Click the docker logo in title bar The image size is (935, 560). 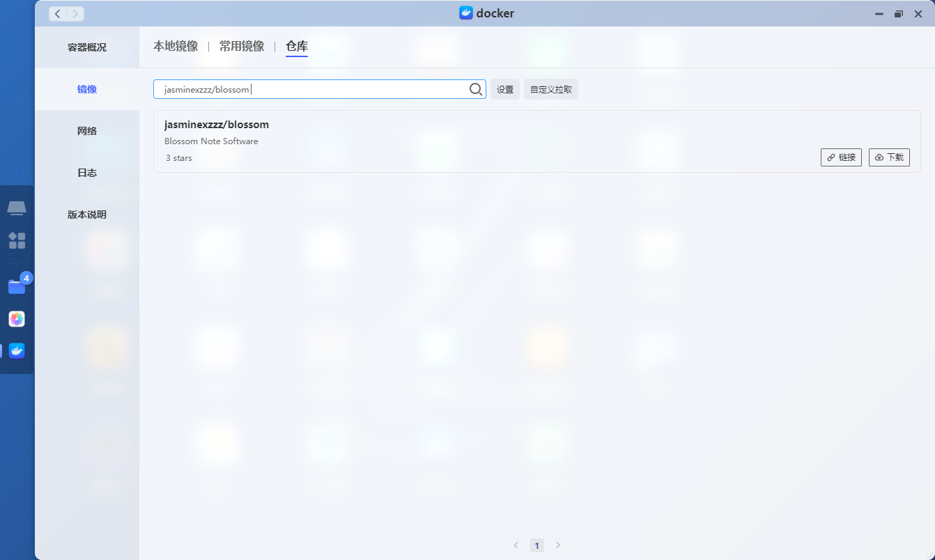click(x=466, y=13)
